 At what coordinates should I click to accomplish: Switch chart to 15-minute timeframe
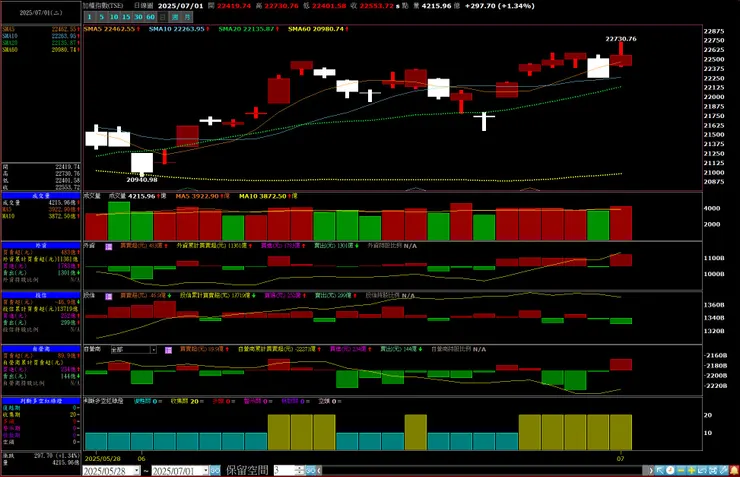(x=126, y=17)
